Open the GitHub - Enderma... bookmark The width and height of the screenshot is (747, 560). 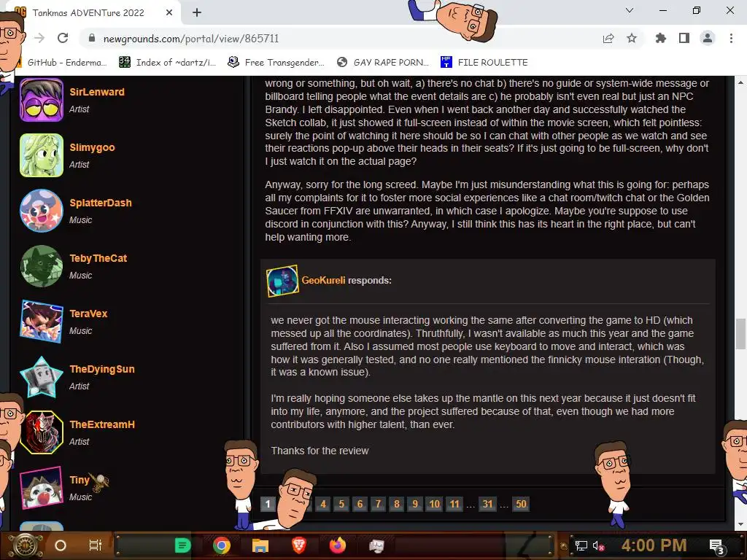(x=62, y=63)
